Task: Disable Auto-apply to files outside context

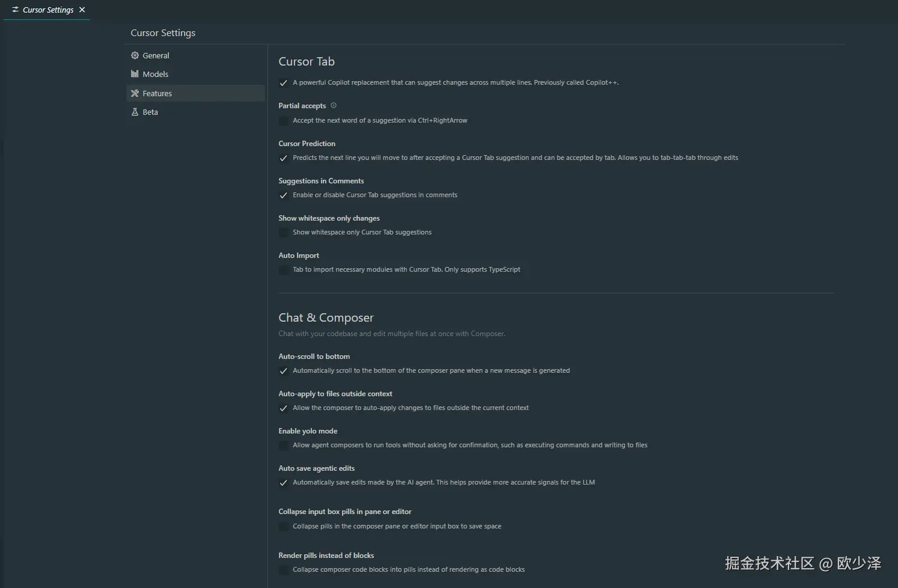Action: click(284, 408)
